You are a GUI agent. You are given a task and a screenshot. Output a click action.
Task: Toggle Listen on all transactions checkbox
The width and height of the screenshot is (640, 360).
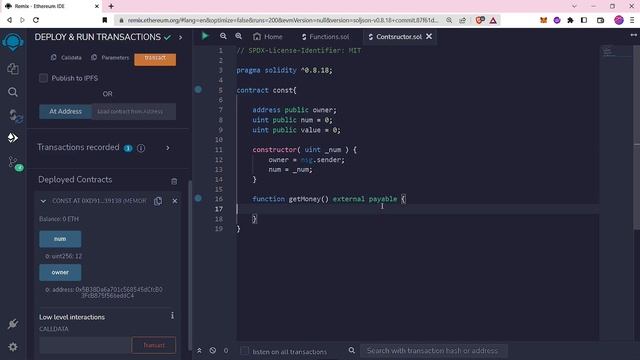[244, 351]
